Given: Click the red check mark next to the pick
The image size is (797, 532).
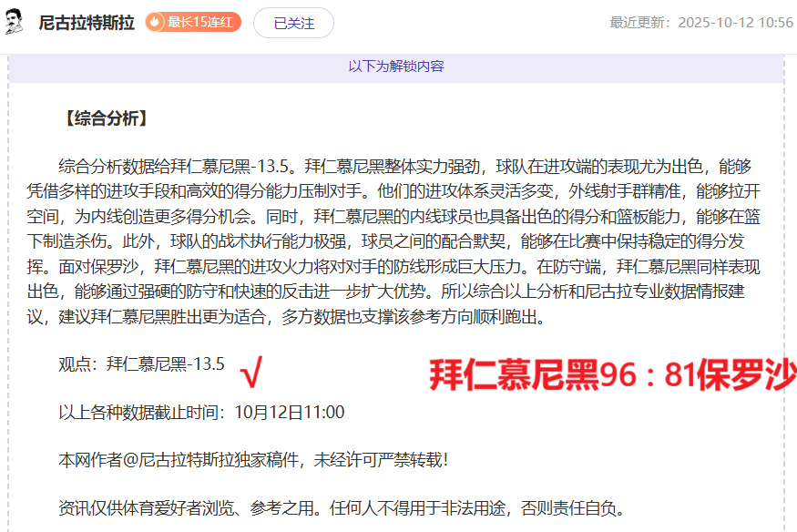Looking at the screenshot, I should tap(251, 371).
